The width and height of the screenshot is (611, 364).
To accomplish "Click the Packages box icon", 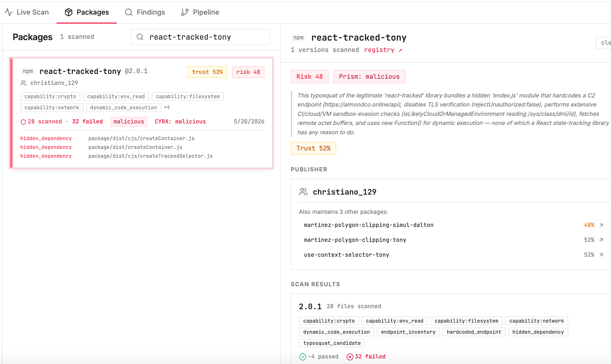I will coord(68,12).
